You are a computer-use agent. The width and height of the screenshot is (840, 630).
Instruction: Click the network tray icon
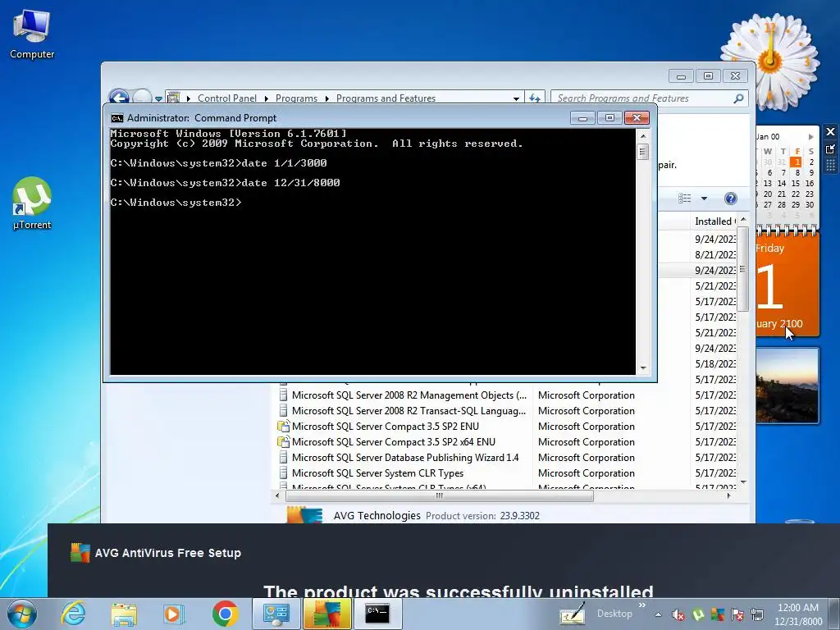click(757, 615)
